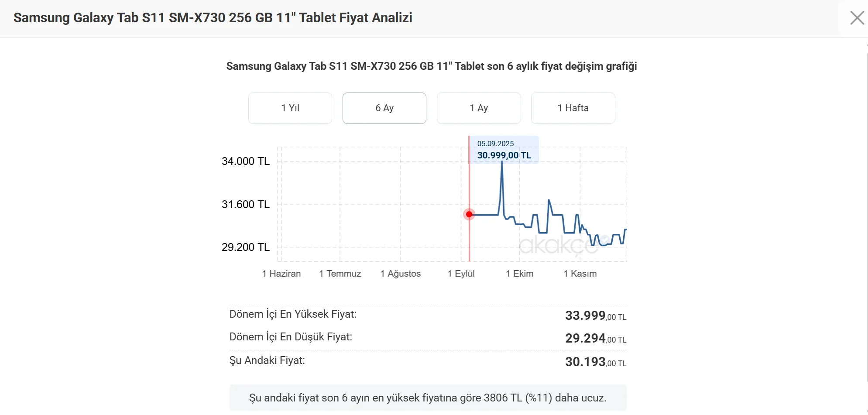Viewport: 868px width, 415px height.
Task: Click the 1 Ekim axis label
Action: (520, 274)
